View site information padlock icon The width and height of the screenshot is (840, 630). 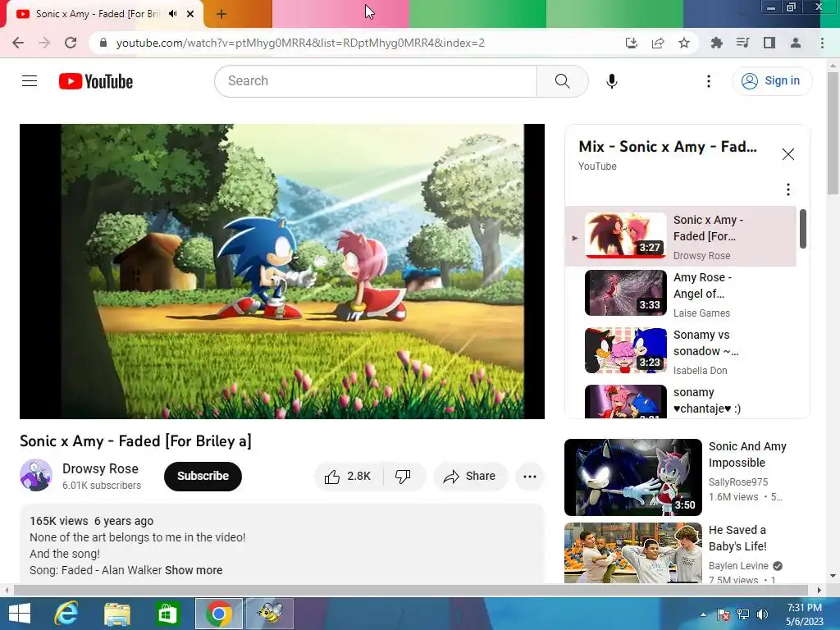pos(103,43)
